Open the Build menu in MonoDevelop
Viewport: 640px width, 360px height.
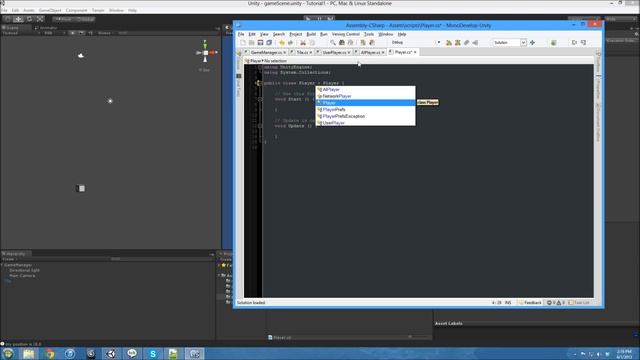coord(311,34)
